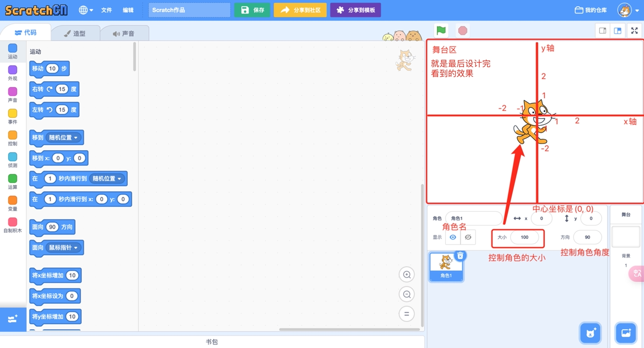Open the 文件 menu

point(107,10)
